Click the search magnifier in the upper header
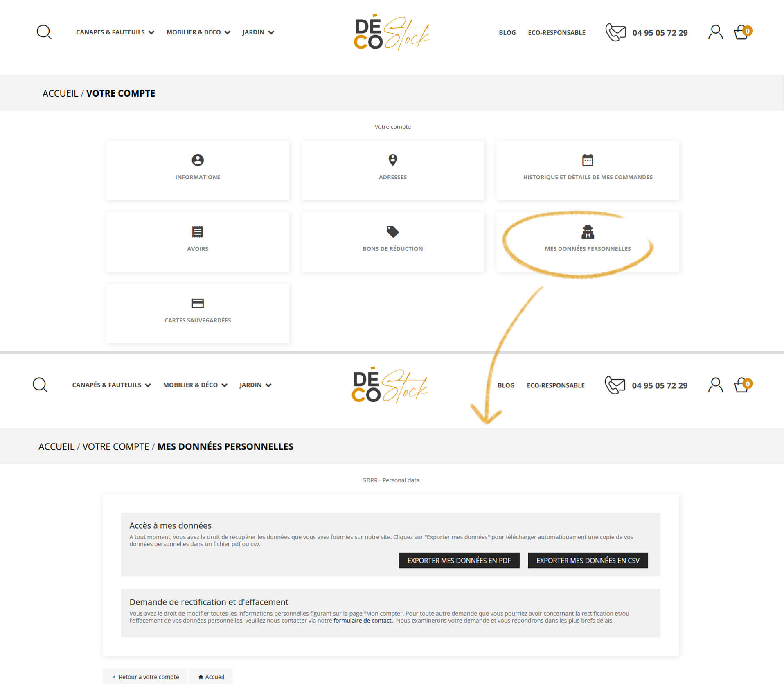 click(x=44, y=32)
